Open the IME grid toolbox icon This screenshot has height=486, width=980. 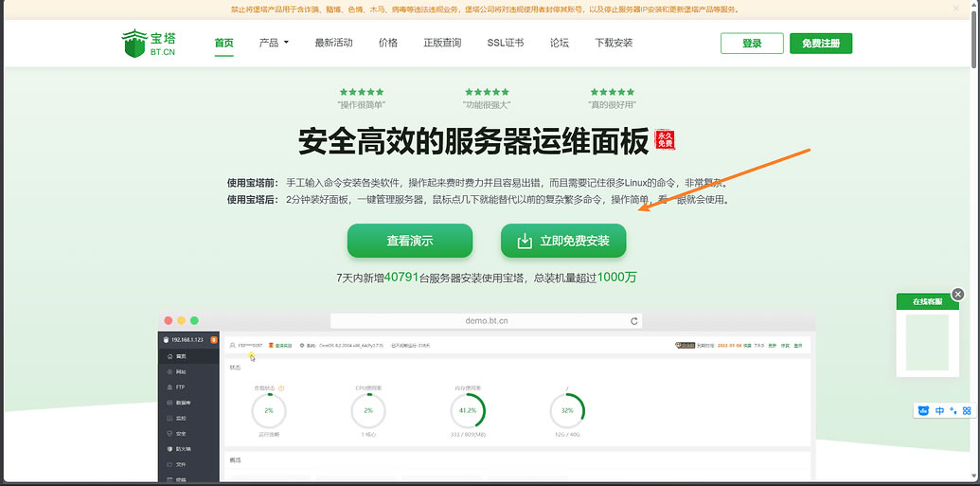pos(967,411)
